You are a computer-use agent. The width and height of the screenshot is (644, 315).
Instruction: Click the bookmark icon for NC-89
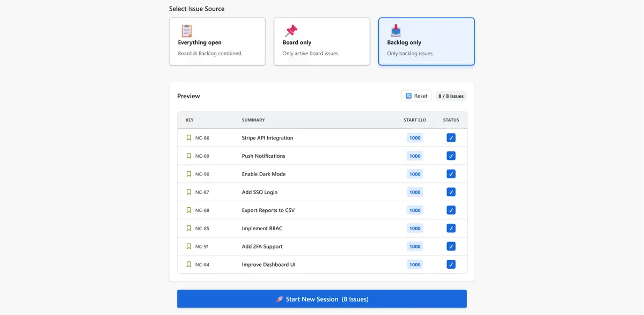point(189,156)
